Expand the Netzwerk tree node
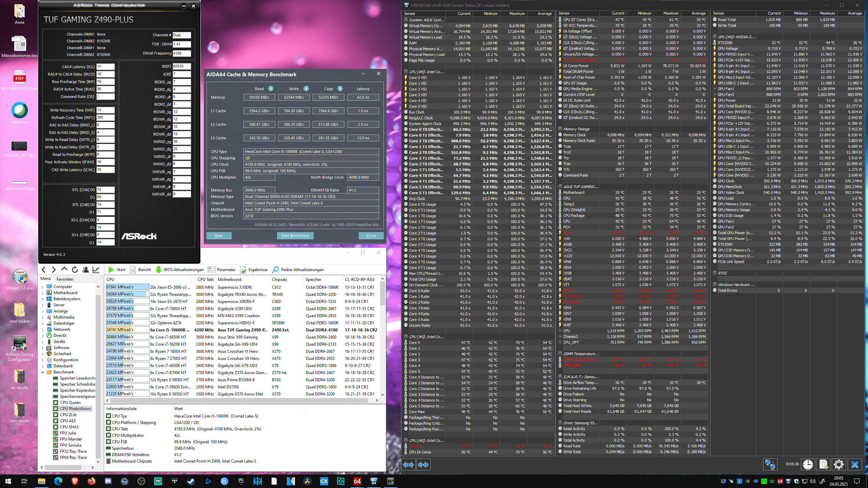This screenshot has width=868, height=488. (43, 329)
